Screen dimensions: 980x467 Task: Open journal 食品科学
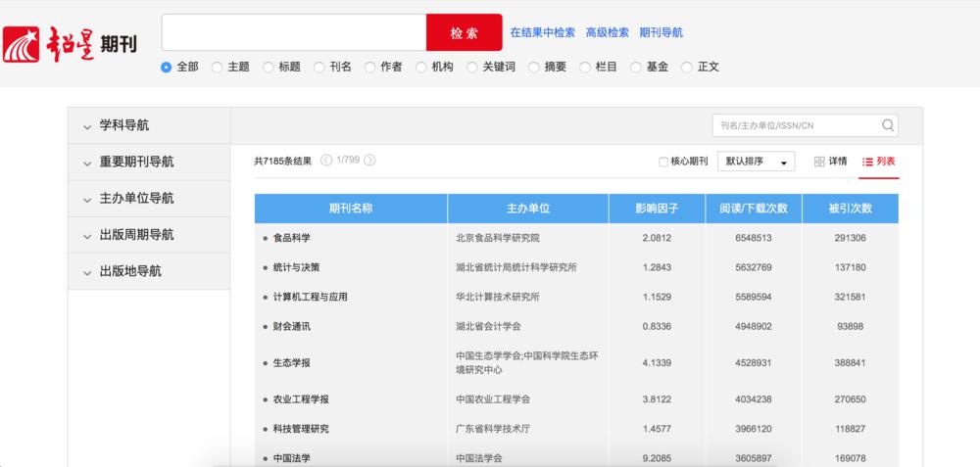[x=291, y=238]
